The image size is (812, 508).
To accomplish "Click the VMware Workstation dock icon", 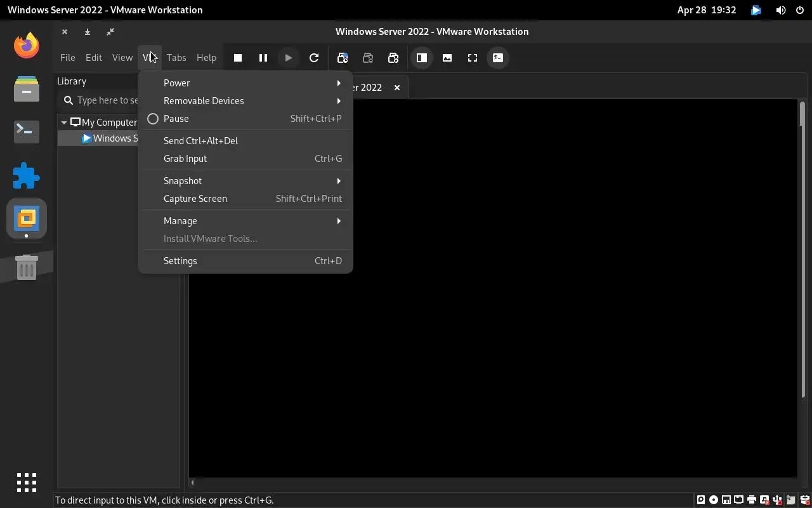I will pyautogui.click(x=27, y=219).
